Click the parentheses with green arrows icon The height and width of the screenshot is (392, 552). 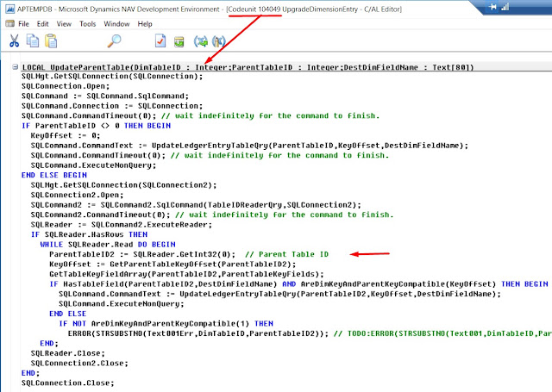click(x=201, y=41)
